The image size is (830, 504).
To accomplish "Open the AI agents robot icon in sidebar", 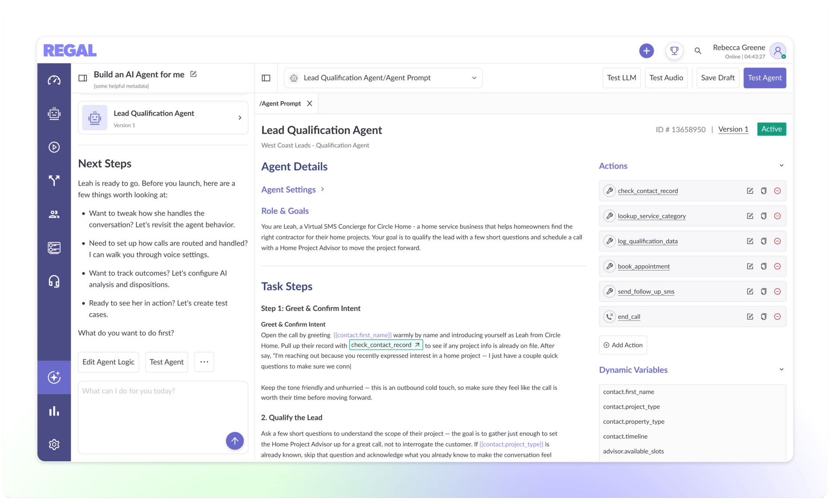I will click(x=54, y=114).
